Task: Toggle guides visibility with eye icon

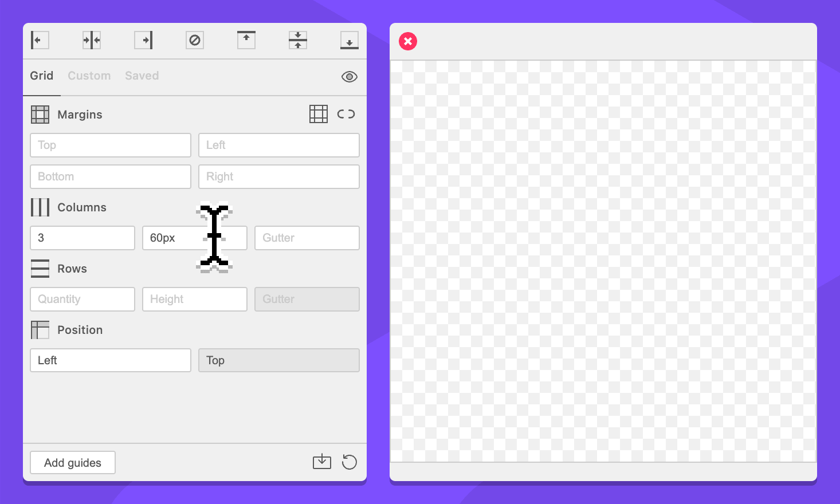Action: click(350, 77)
